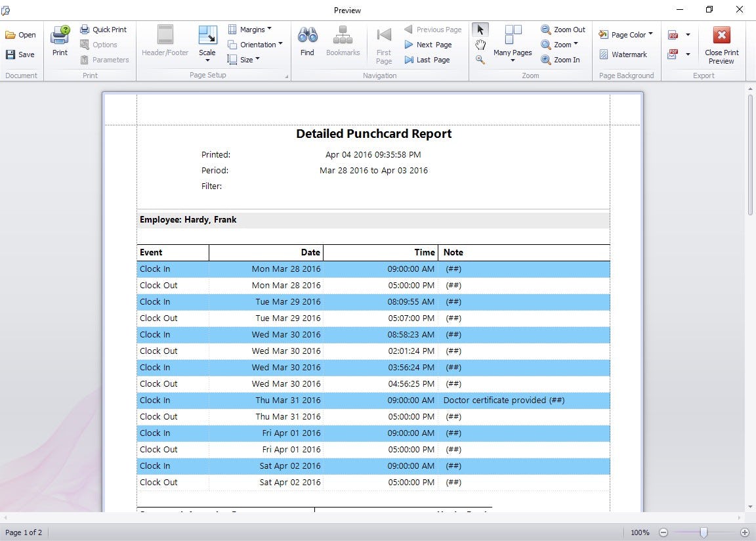Add a Watermark to the page
The image size is (756, 541).
[625, 54]
